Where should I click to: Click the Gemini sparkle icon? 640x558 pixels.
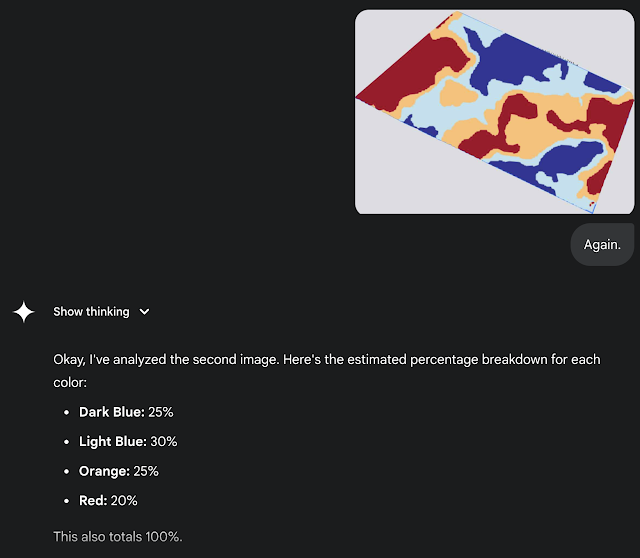pos(24,311)
